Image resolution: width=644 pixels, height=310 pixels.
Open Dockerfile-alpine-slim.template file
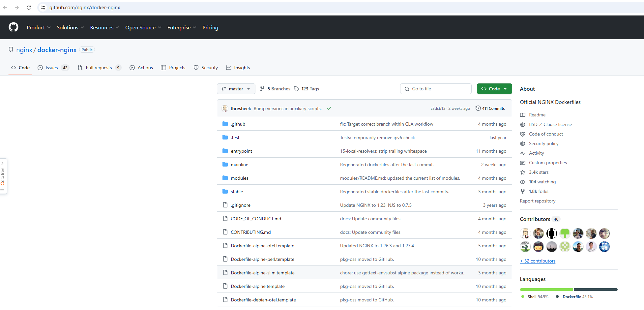[263, 273]
